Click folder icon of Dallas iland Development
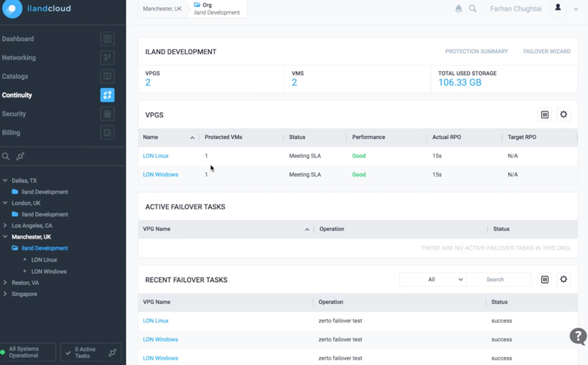 [x=15, y=191]
